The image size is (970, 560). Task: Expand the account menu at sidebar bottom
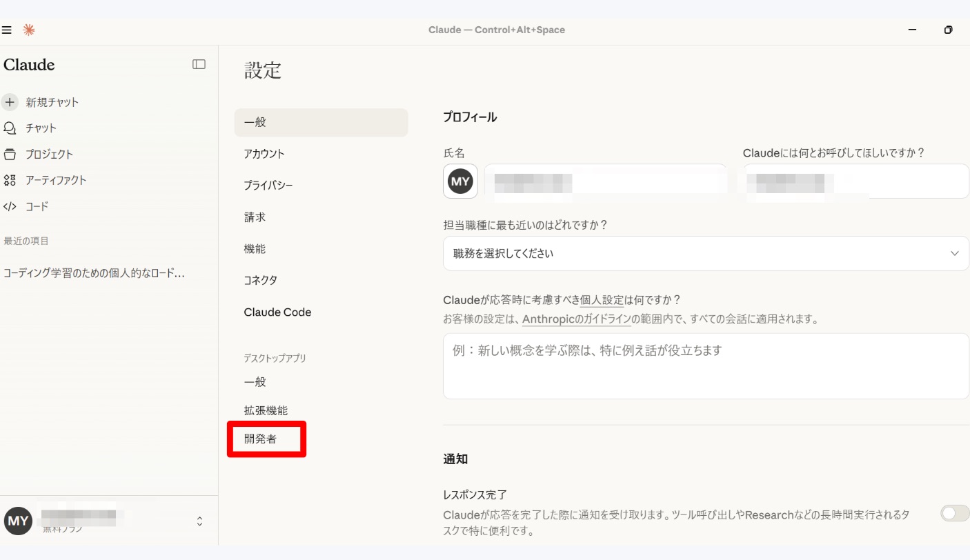point(199,521)
